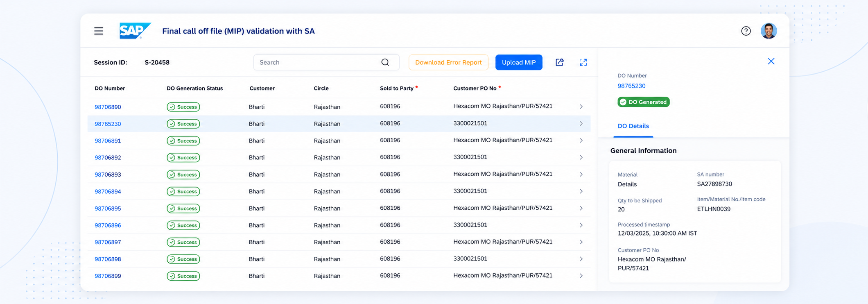Click Download Error Report button

tap(448, 62)
